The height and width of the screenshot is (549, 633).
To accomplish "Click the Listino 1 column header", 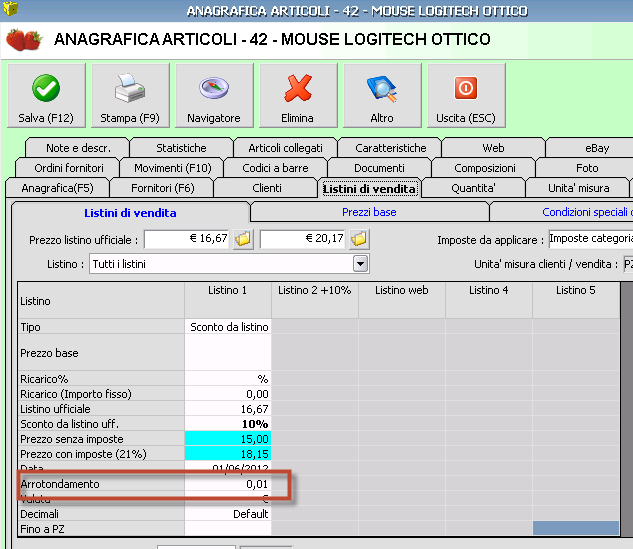I will (228, 301).
